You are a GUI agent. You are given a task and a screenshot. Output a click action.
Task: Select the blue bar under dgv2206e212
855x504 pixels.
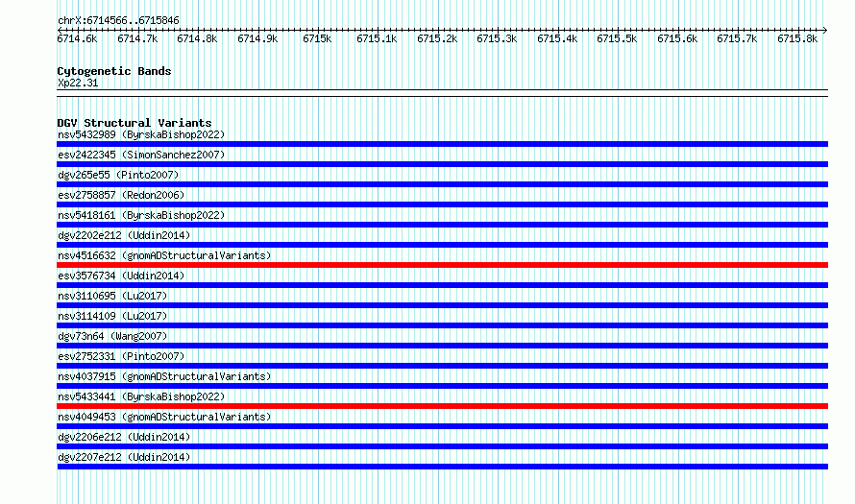[x=442, y=446]
